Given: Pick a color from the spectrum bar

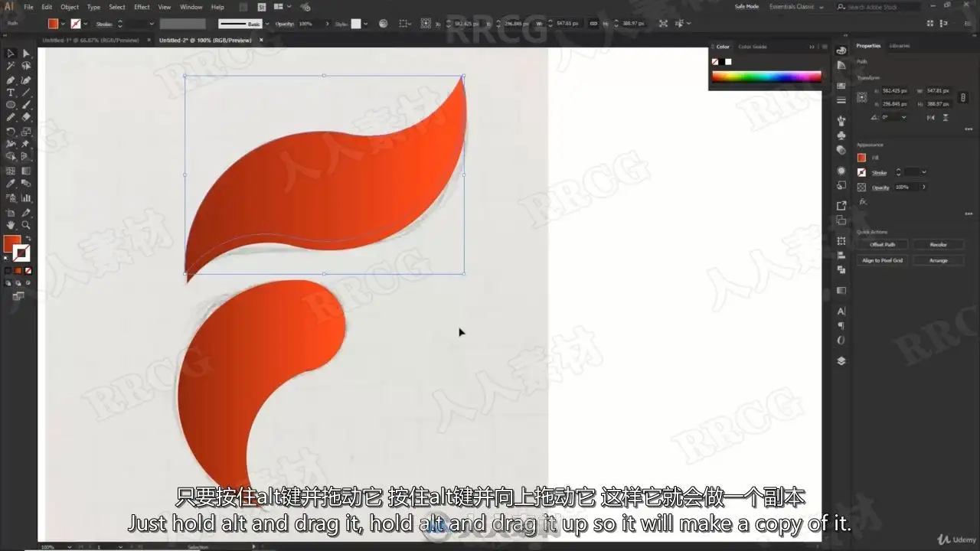Looking at the screenshot, I should pyautogui.click(x=766, y=77).
